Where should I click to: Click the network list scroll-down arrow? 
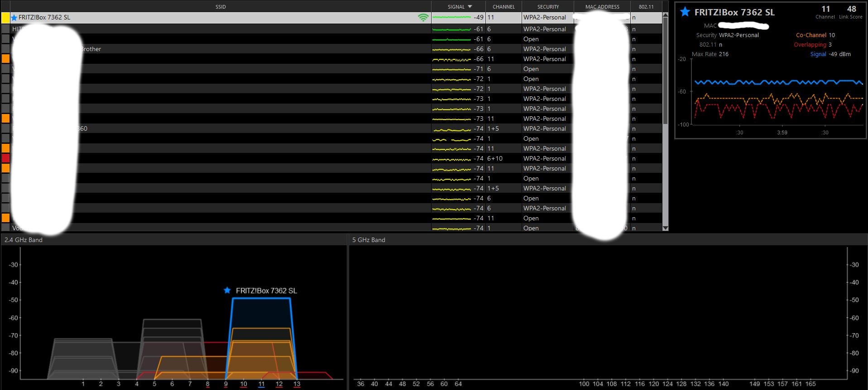tap(665, 228)
